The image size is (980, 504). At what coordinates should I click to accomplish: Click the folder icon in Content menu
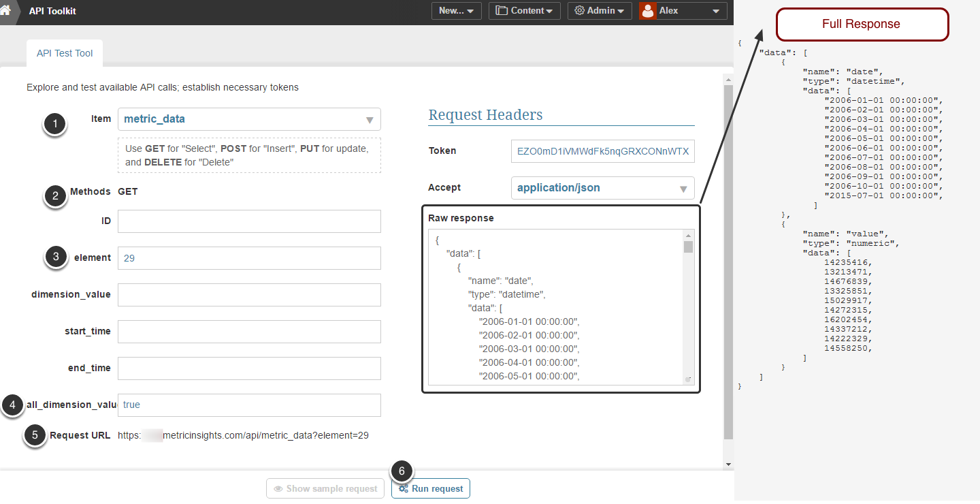pyautogui.click(x=502, y=11)
